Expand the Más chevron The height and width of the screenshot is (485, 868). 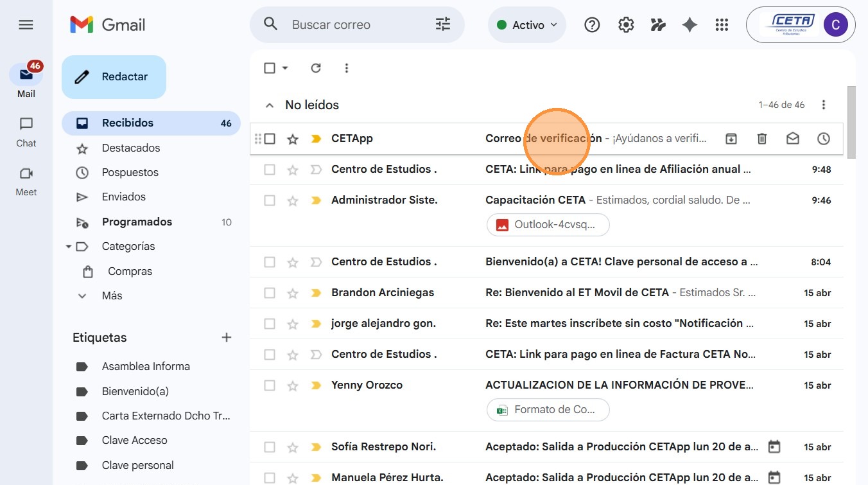click(x=82, y=296)
